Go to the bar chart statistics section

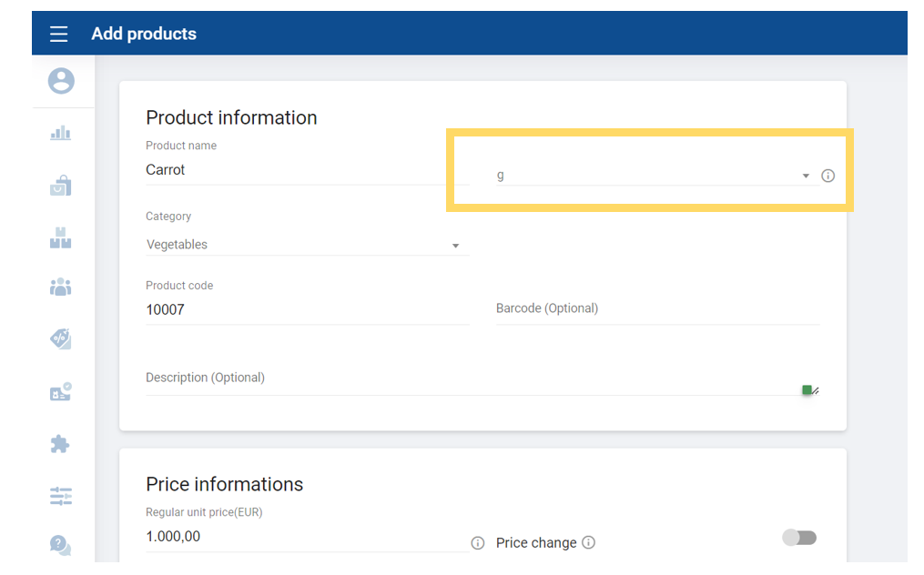[61, 134]
